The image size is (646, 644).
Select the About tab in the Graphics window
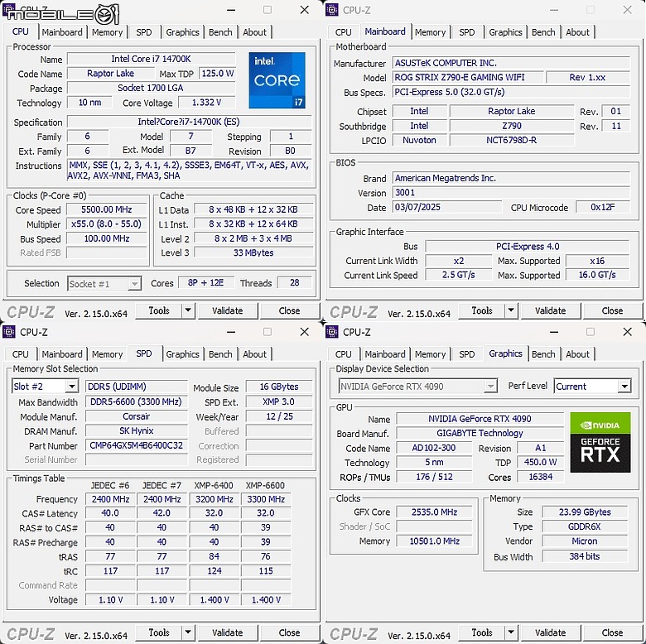pos(577,354)
